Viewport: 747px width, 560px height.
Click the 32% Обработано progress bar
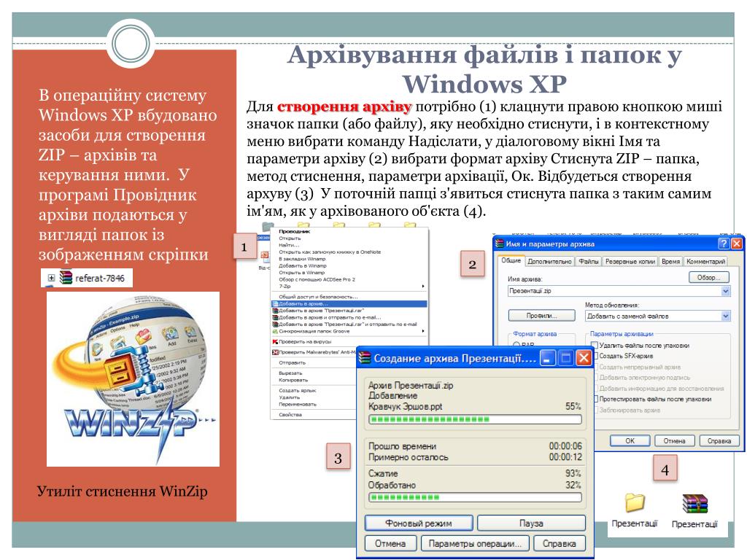tap(475, 497)
